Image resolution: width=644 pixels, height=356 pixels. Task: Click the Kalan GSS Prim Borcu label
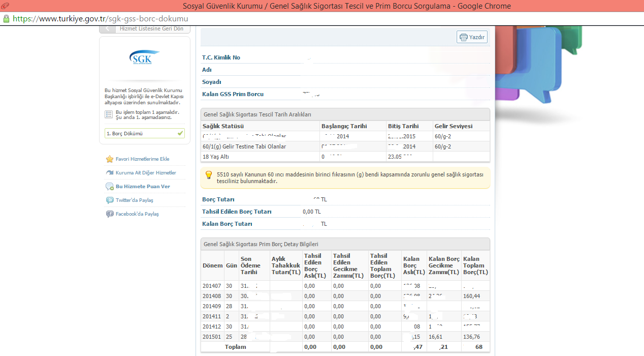pyautogui.click(x=233, y=94)
